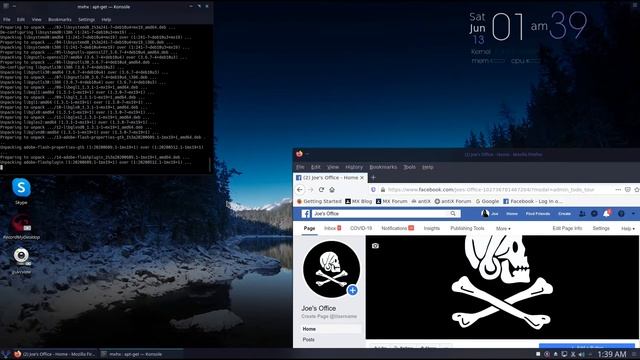Open the Help dropdown on Facebook page
This screenshot has height=360, width=640.
628,229
